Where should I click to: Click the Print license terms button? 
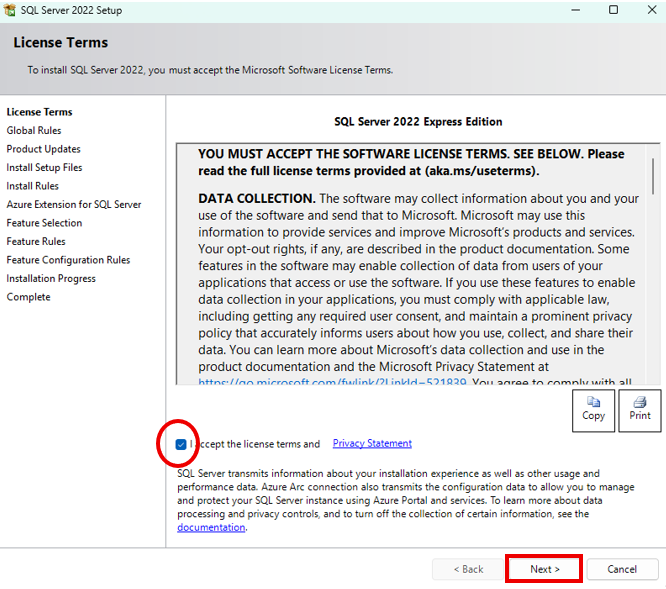pos(639,410)
